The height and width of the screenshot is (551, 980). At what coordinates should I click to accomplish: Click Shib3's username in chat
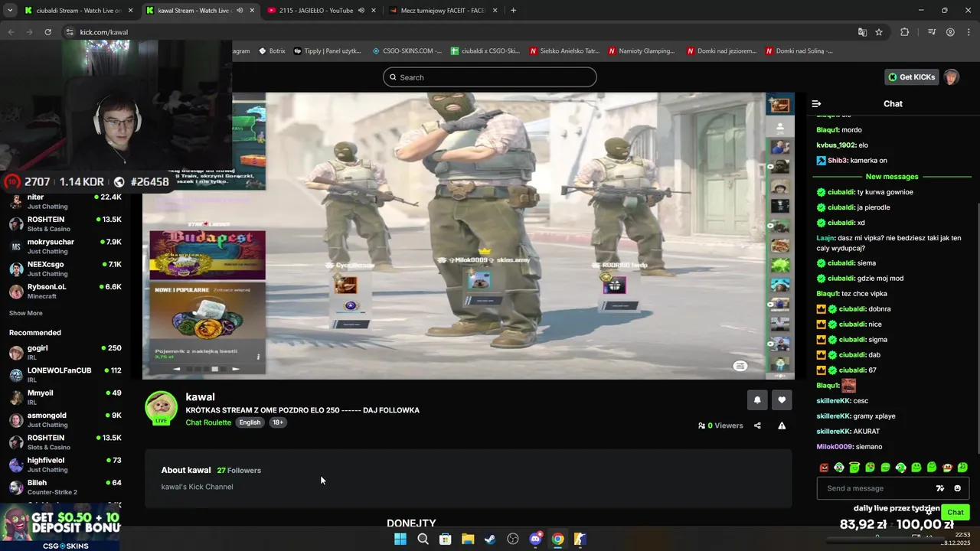838,161
